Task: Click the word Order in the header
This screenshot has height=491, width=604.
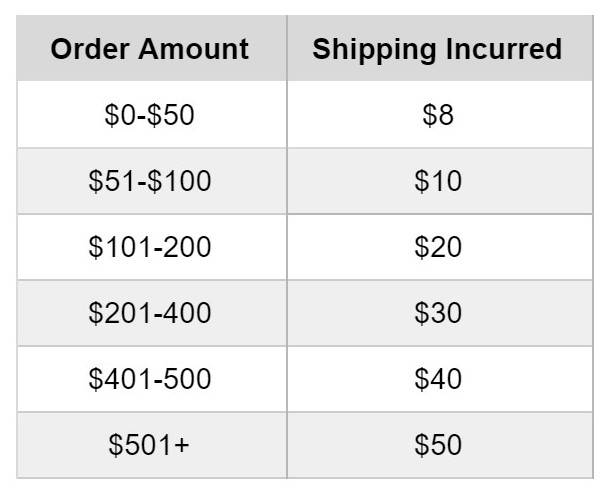Action: coord(90,49)
